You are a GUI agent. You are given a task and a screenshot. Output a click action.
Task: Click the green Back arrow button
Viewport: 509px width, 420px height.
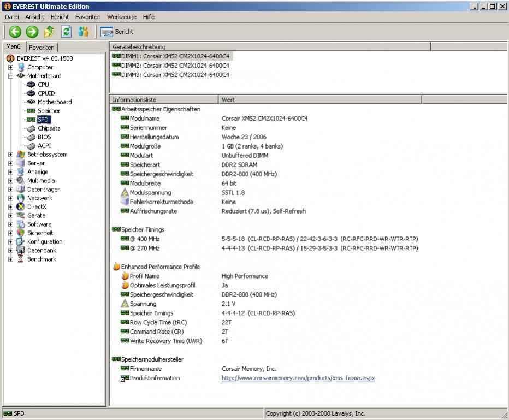click(x=15, y=32)
